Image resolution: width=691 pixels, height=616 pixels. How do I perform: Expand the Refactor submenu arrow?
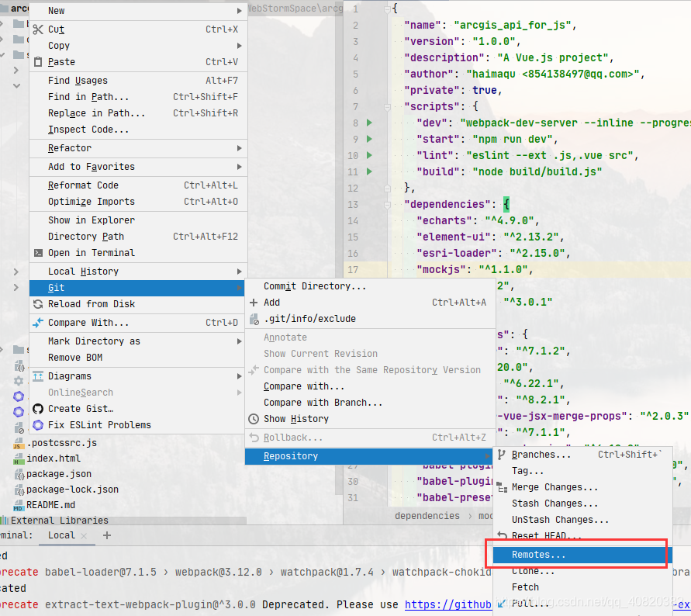(240, 148)
